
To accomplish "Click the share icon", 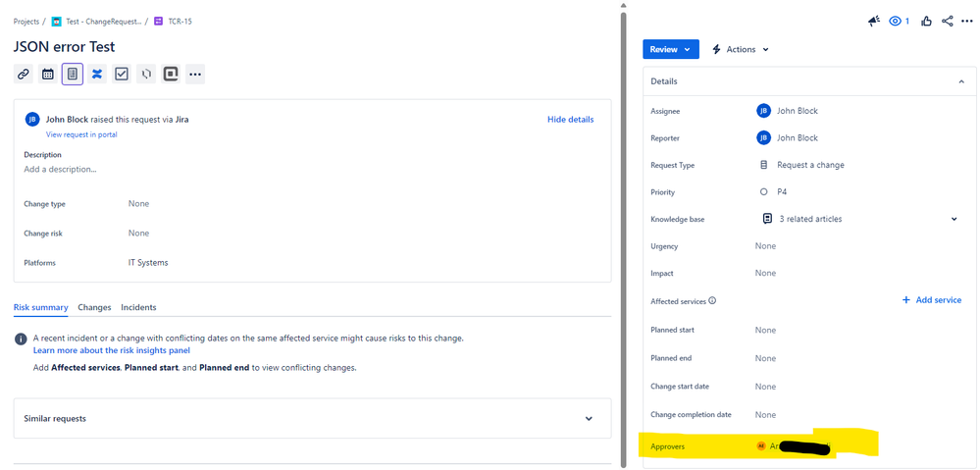I will point(947,22).
